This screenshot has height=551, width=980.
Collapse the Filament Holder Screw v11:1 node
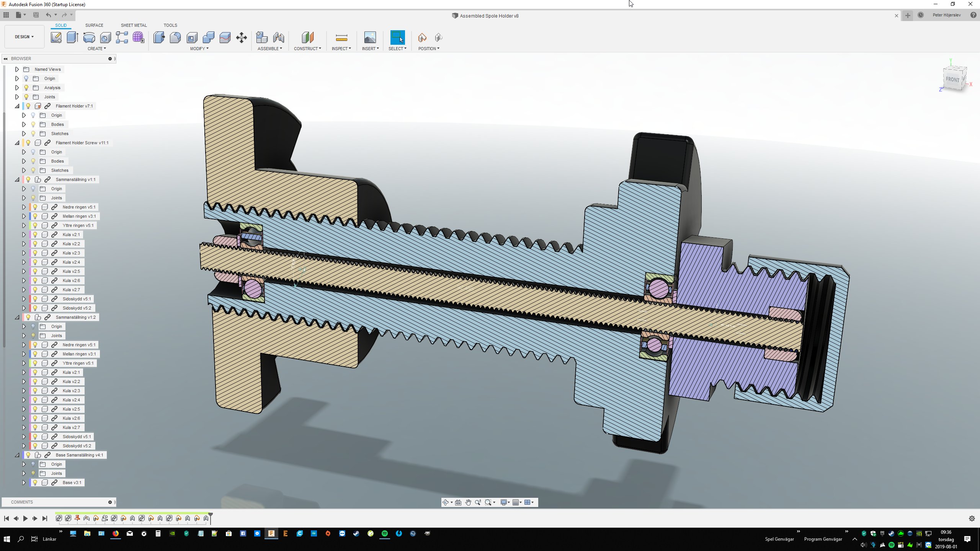[17, 143]
